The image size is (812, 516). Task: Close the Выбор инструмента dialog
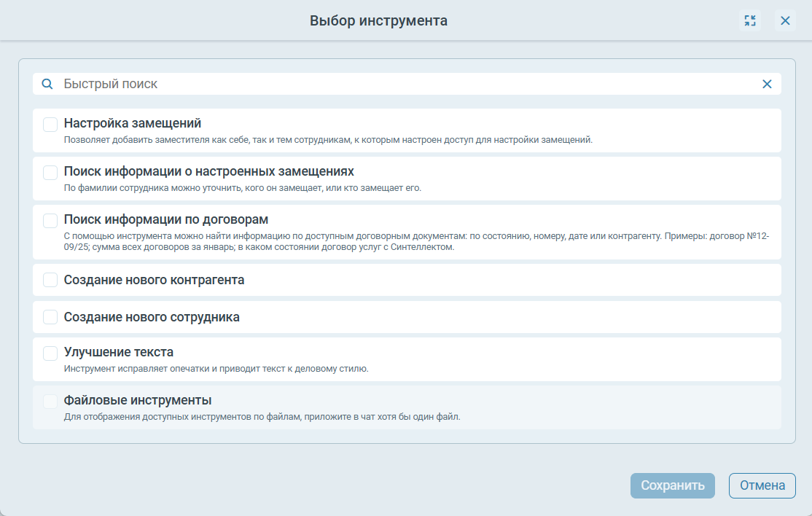point(785,20)
